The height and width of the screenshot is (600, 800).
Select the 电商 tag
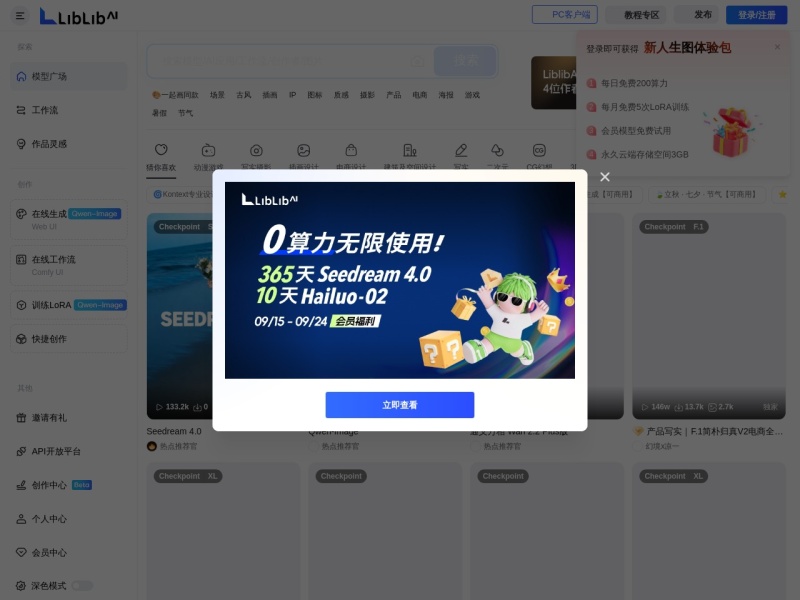[x=420, y=95]
